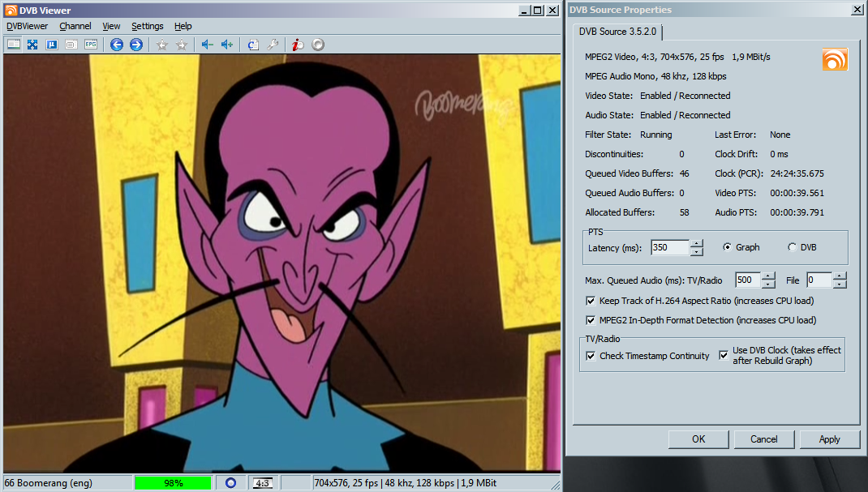868x492 pixels.
Task: Click the teletext toolbar icon
Action: click(x=52, y=45)
